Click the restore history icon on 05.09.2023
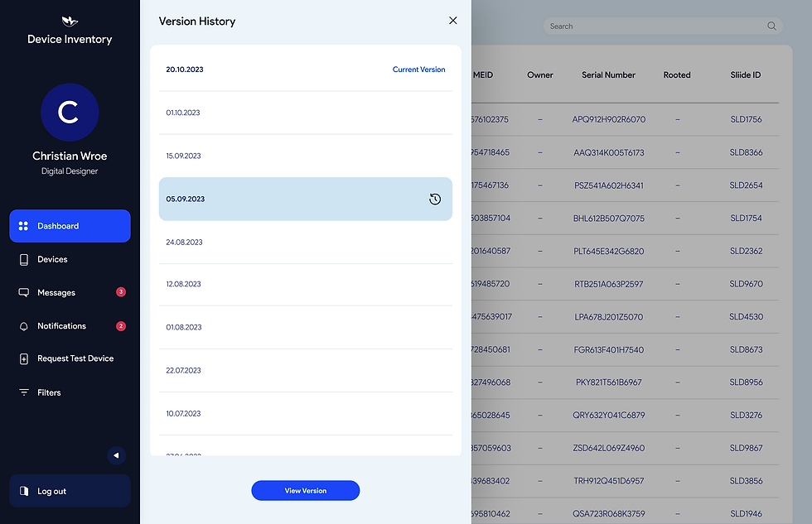 pos(435,200)
